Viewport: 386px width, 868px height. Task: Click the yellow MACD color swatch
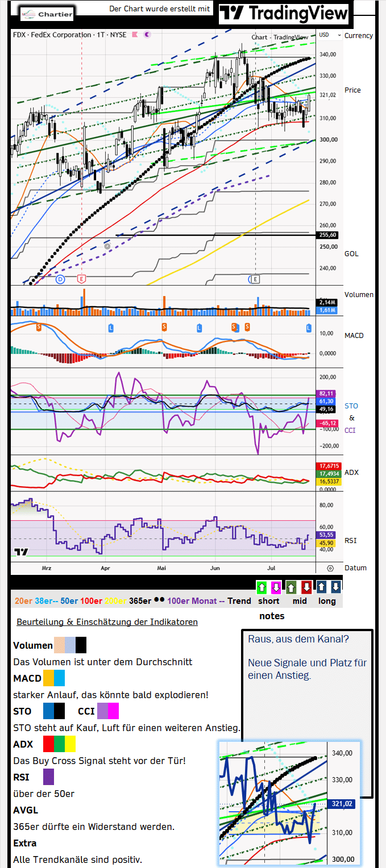pos(49,678)
